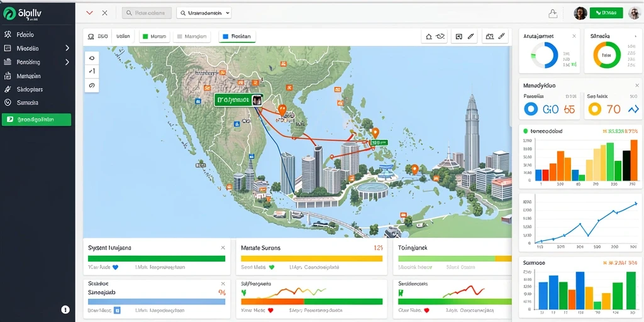Click the circular target icon in the sixth sidebar row
The width and height of the screenshot is (644, 322).
8,103
